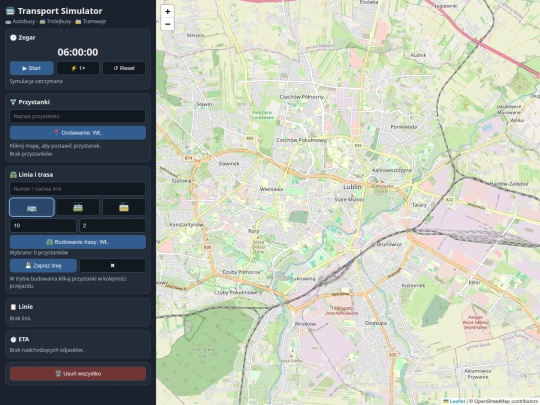Click the X clear route button
Screen dimensions: 540x405
click(x=112, y=266)
